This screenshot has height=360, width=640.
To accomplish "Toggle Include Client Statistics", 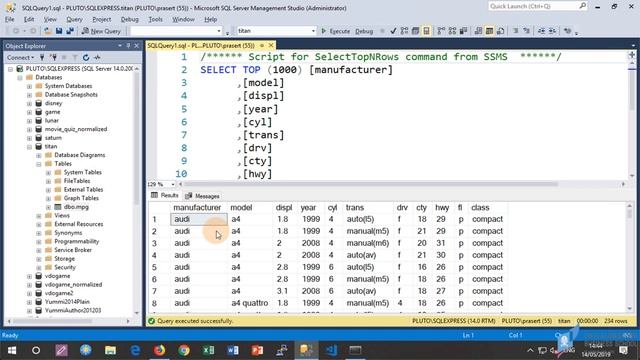I will click(463, 31).
